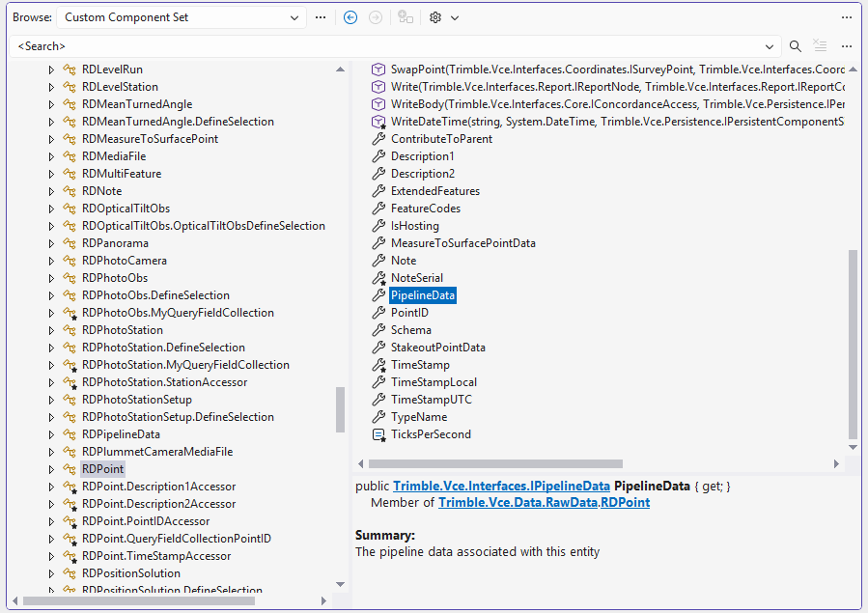This screenshot has height=613, width=868.
Task: Select the TimeStampUTC member
Action: tap(432, 400)
